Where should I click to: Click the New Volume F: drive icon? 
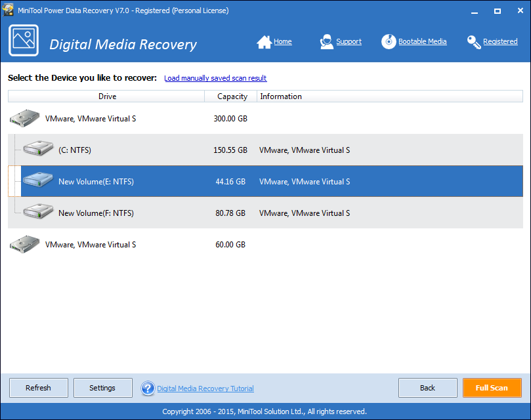[38, 211]
